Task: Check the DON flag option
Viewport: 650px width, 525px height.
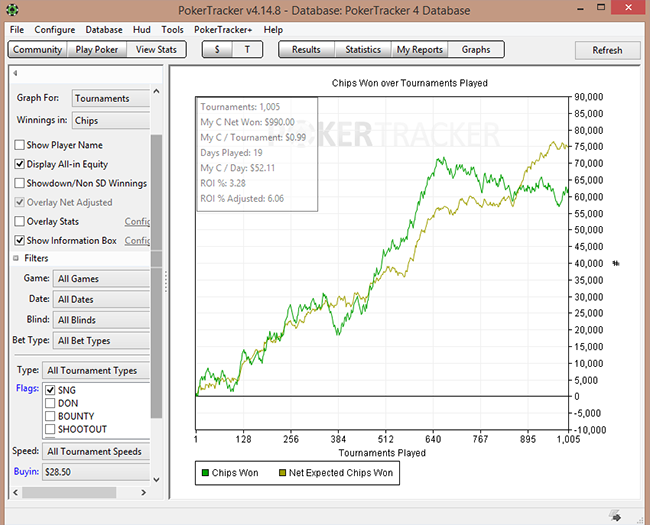Action: (50, 403)
